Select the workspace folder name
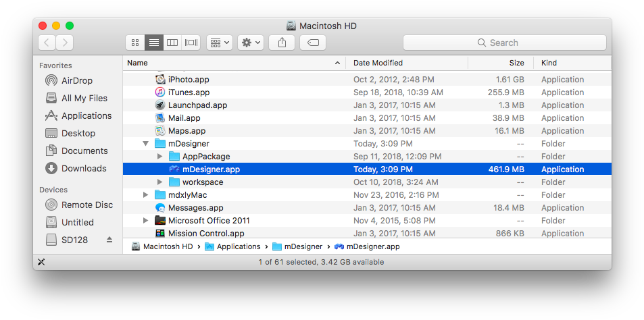The image size is (644, 320). 203,182
